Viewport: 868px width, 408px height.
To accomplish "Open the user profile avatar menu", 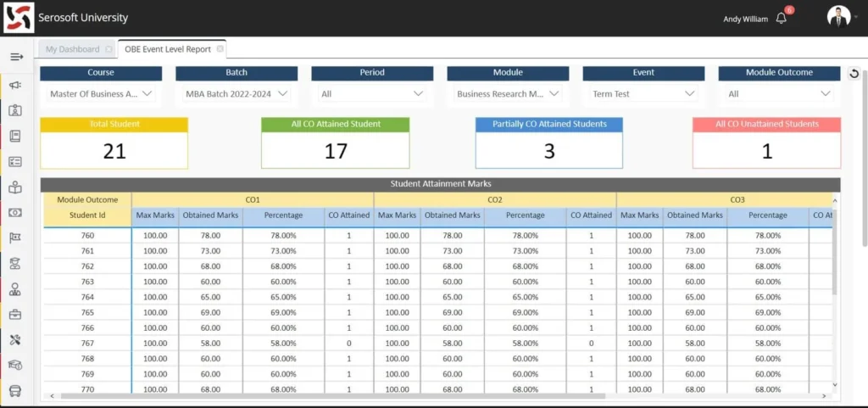I will pyautogui.click(x=838, y=17).
